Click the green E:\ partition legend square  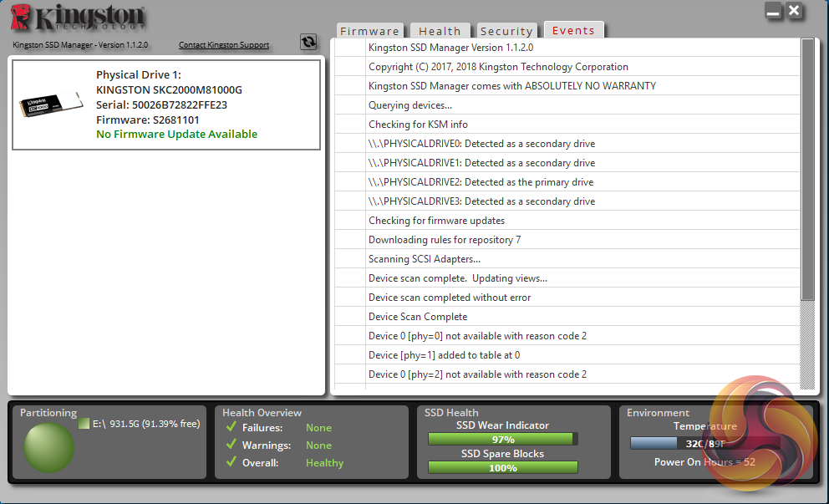click(x=84, y=424)
